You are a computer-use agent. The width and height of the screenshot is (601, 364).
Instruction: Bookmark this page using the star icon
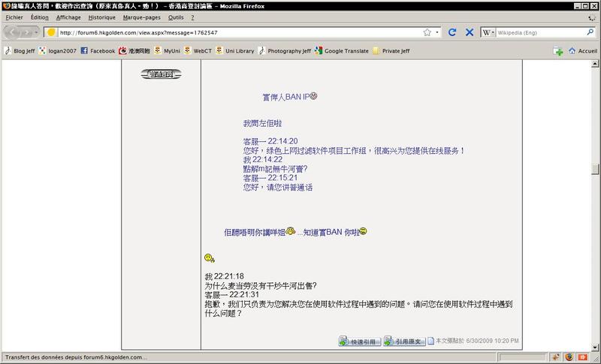tap(427, 33)
